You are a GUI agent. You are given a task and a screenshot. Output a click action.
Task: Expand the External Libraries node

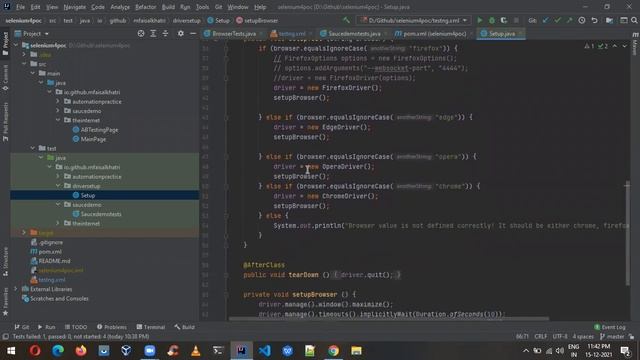click(x=16, y=289)
